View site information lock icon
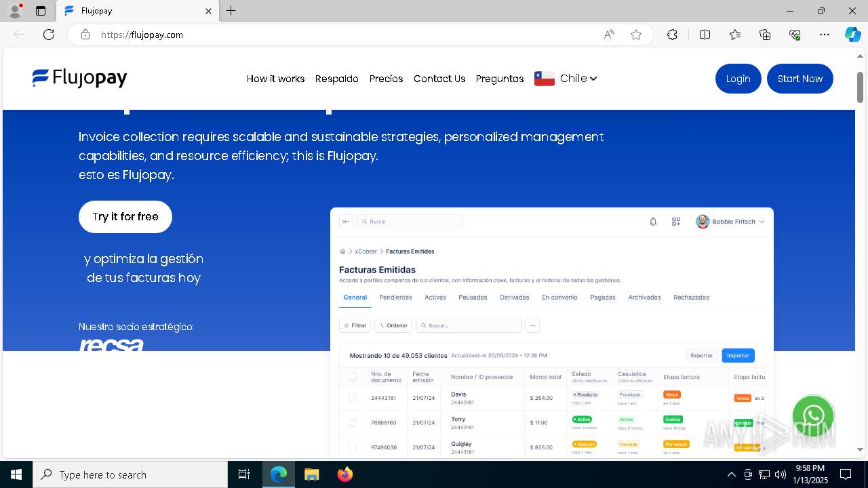The width and height of the screenshot is (868, 488). click(85, 35)
